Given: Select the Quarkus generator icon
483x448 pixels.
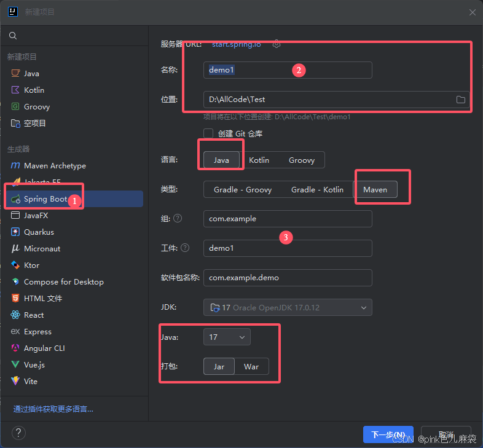Looking at the screenshot, I should [15, 232].
